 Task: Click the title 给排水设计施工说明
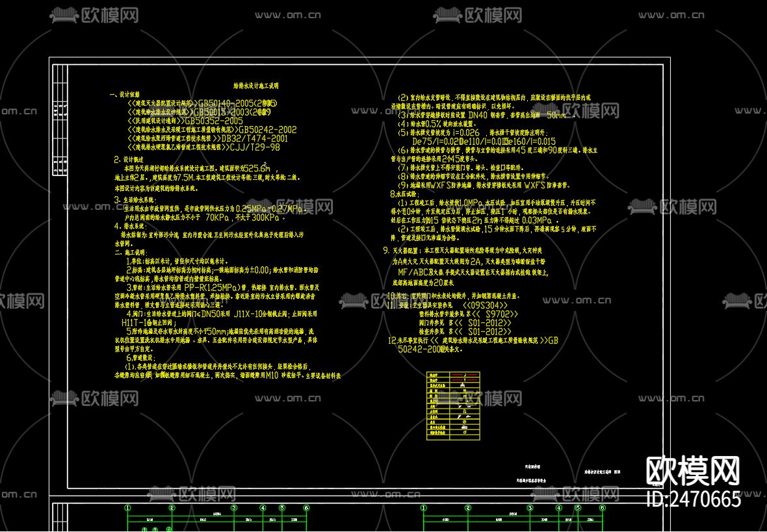255,85
